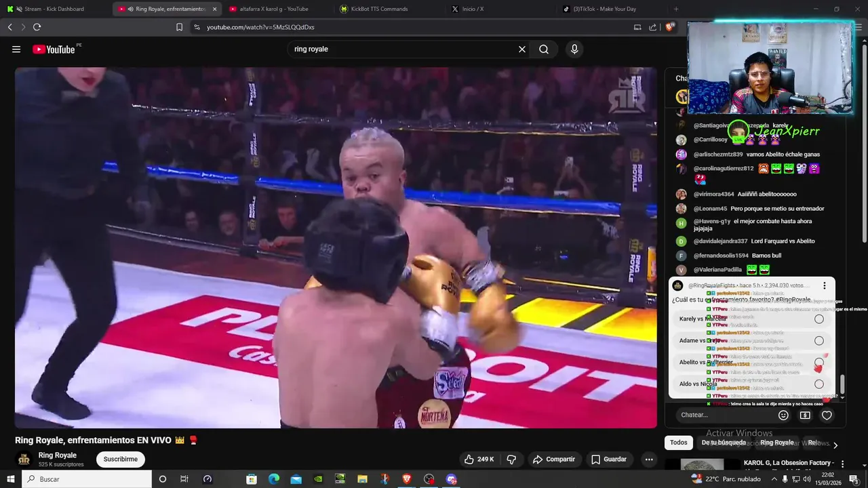
Task: Open more actions menu below video
Action: [649, 459]
